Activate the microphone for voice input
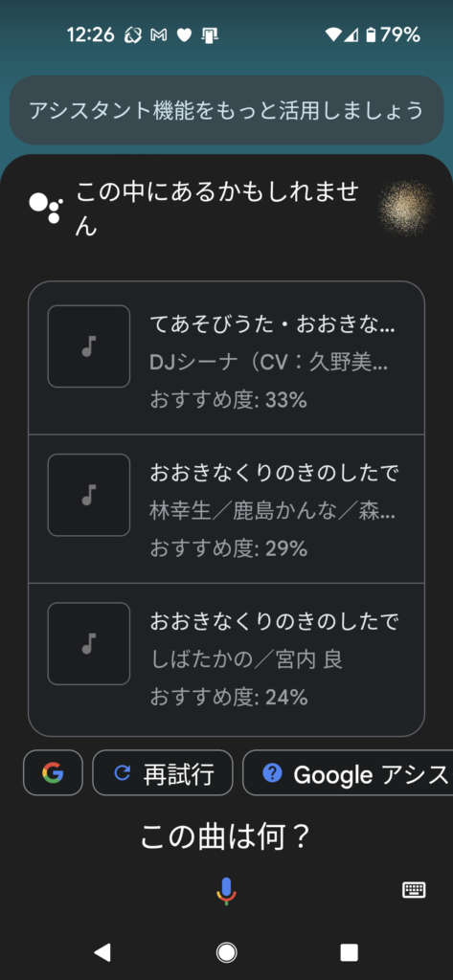The width and height of the screenshot is (453, 980). [226, 890]
